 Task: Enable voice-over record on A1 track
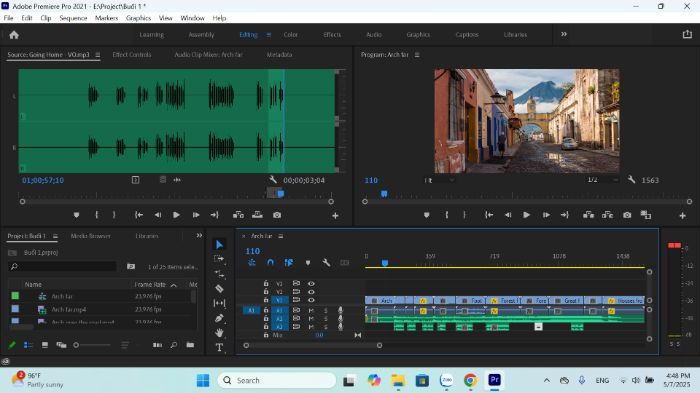340,310
